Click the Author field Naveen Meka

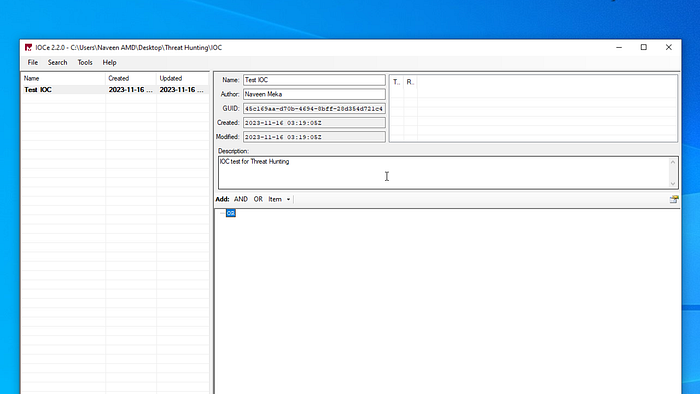314,94
